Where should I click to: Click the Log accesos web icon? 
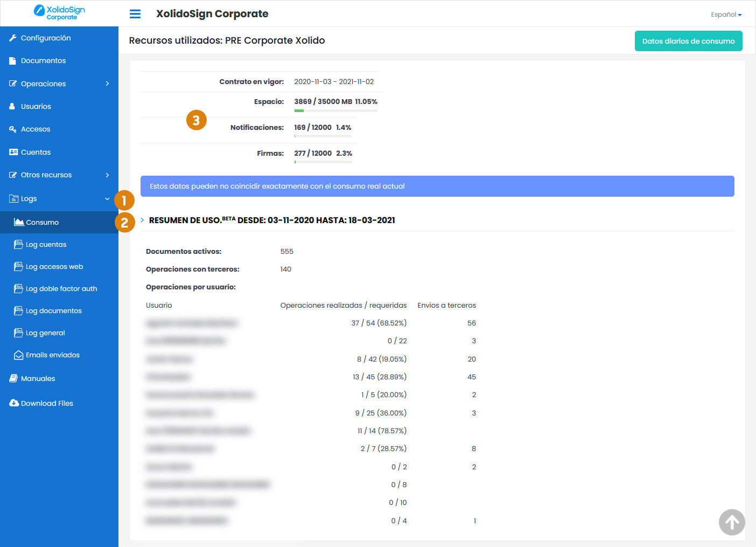18,266
